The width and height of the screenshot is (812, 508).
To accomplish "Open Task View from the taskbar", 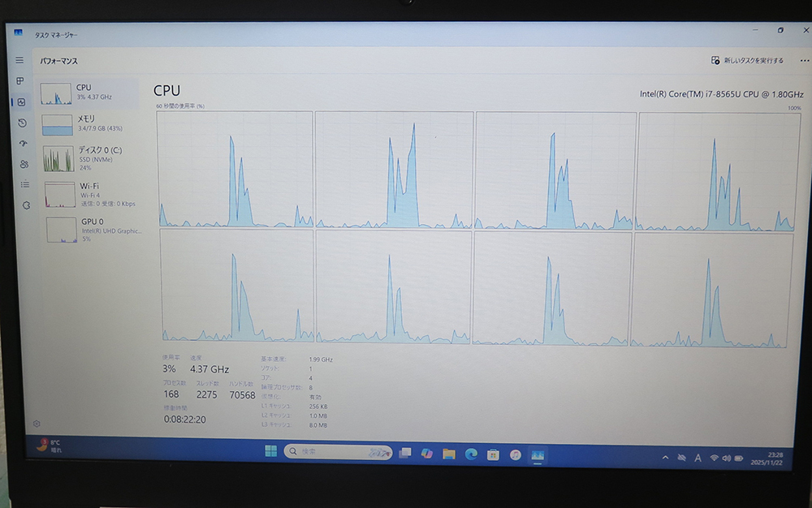I will [x=405, y=453].
